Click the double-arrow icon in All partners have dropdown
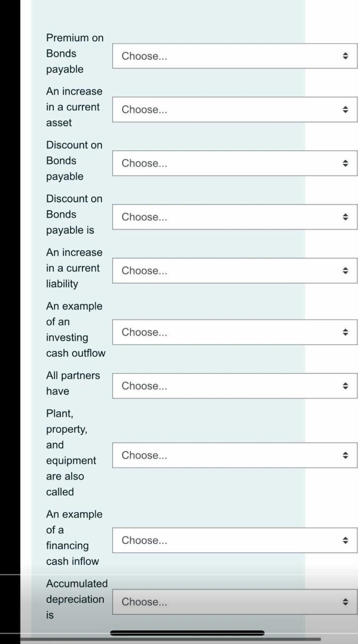Image resolution: width=358 pixels, height=644 pixels. (345, 386)
